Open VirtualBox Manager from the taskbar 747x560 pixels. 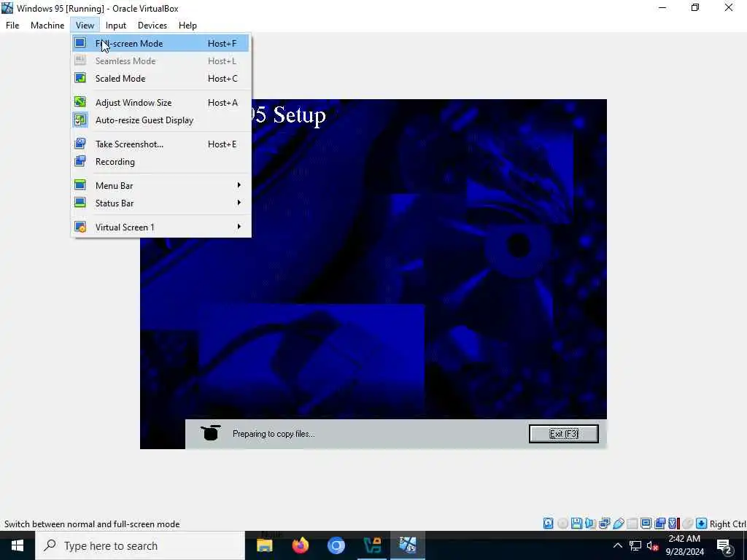(x=372, y=545)
